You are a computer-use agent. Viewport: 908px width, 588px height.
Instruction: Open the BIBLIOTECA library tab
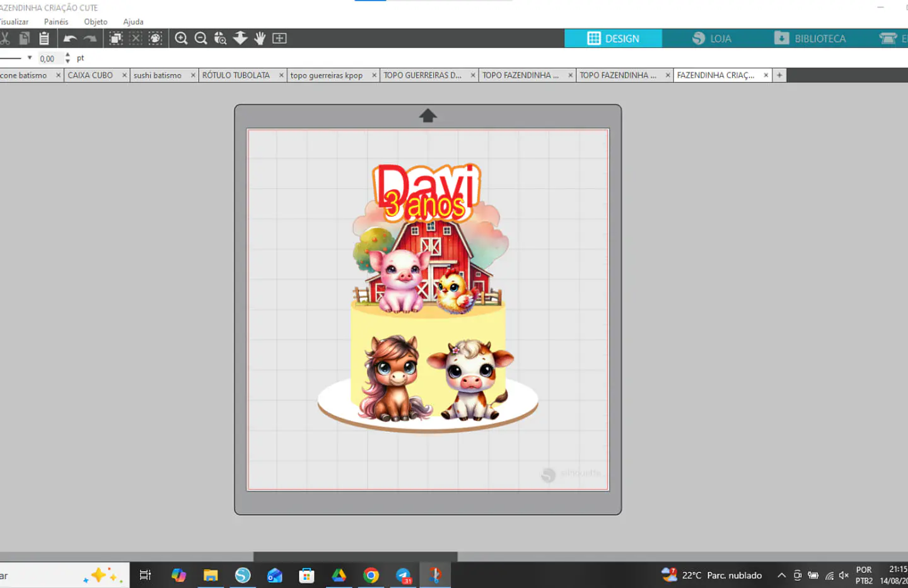pyautogui.click(x=810, y=38)
